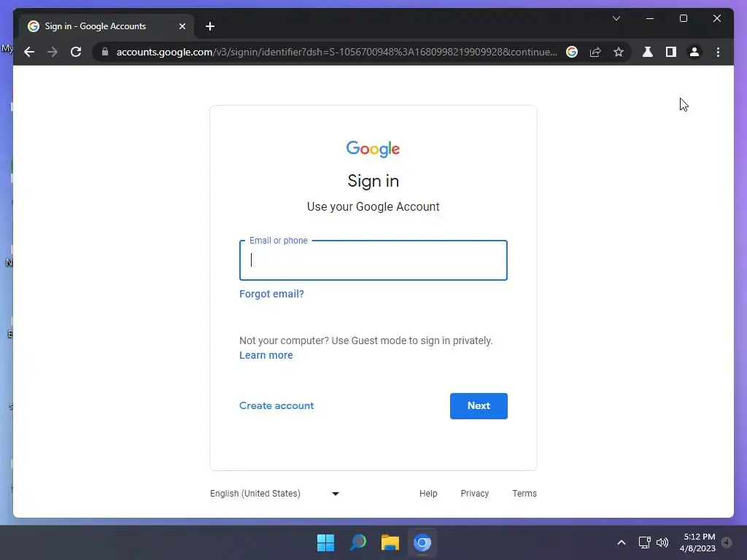Bookmark this page with the star
The height and width of the screenshot is (560, 747).
(619, 52)
